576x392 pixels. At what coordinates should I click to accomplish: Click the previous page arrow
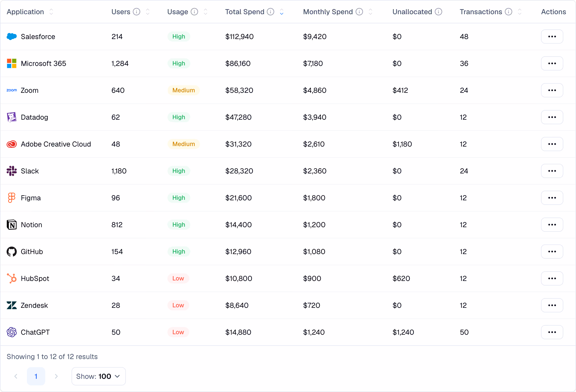[16, 376]
